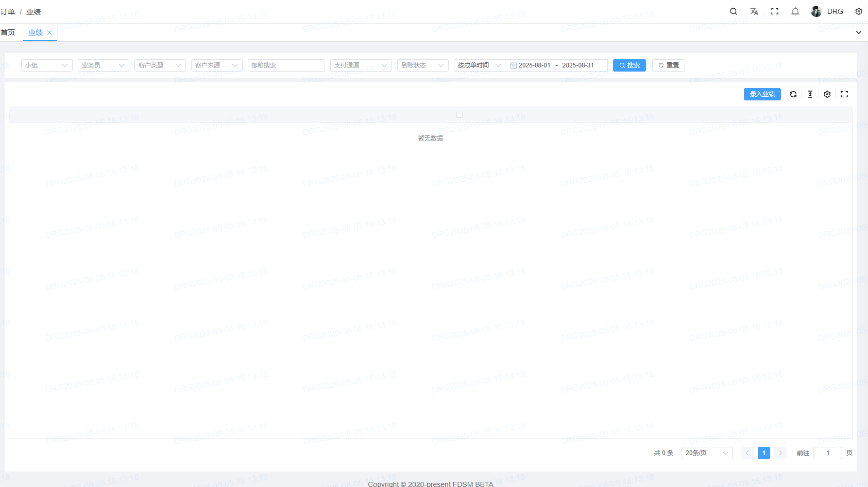Image resolution: width=868 pixels, height=487 pixels.
Task: Click the 搜索 button
Action: 629,65
